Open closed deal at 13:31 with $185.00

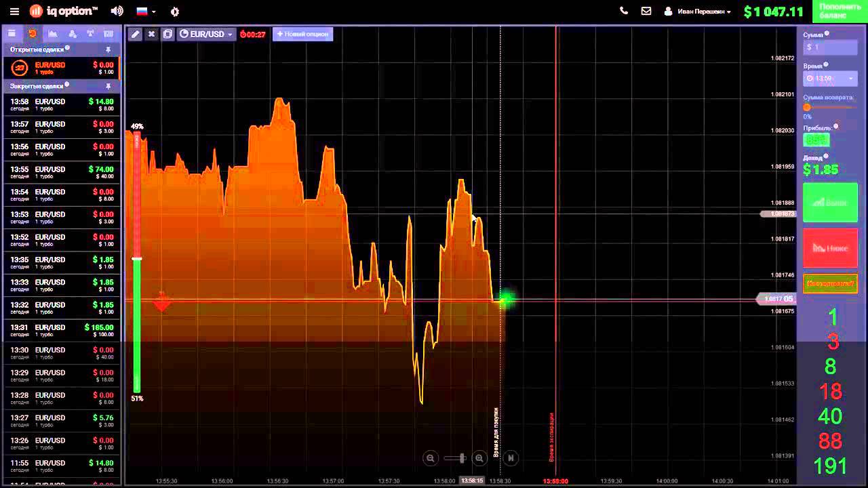coord(62,331)
